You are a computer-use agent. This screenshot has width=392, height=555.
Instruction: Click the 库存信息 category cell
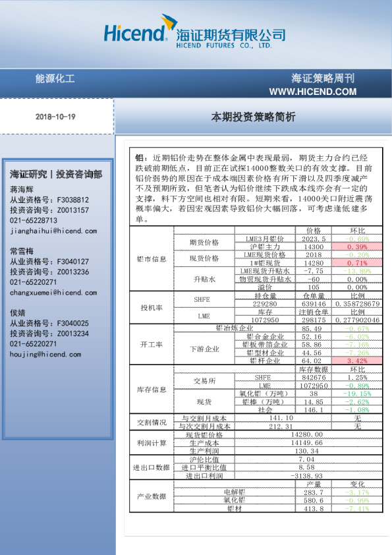click(152, 390)
